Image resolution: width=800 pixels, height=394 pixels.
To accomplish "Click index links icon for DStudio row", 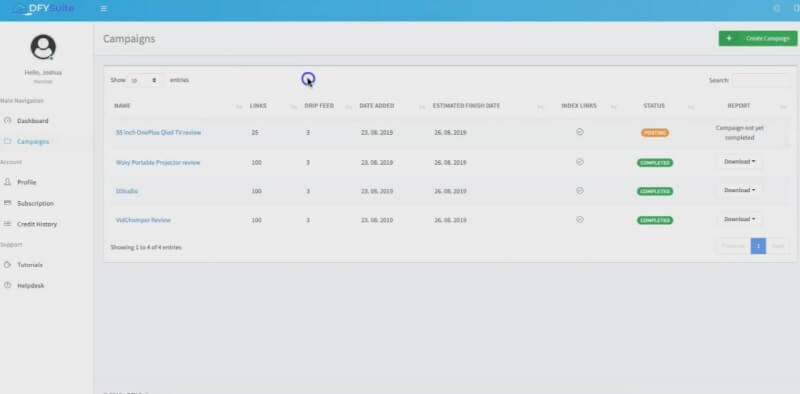I will 580,190.
